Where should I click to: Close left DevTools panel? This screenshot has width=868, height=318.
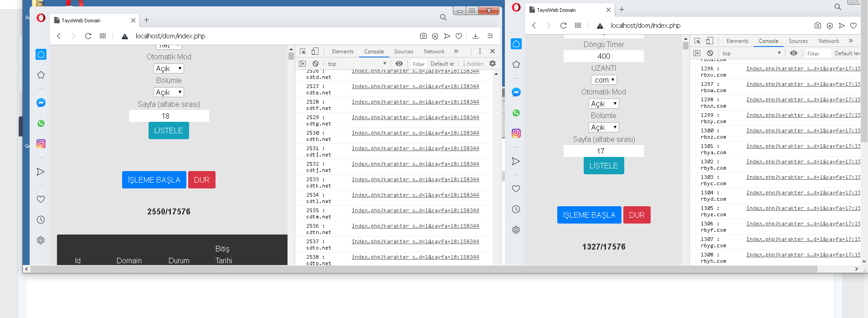click(493, 52)
